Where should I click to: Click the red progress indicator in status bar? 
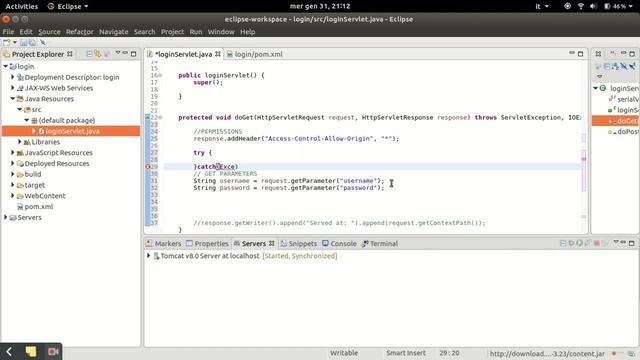point(613,353)
